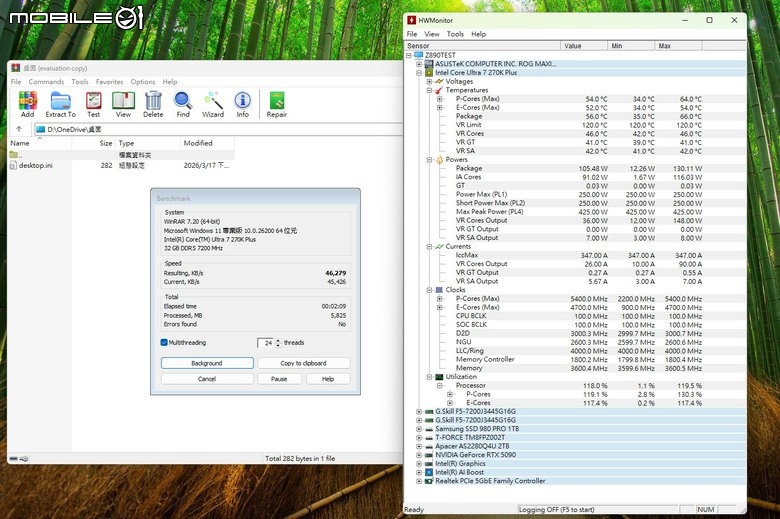
Task: Collapse the Temperatures node
Action: (x=429, y=90)
